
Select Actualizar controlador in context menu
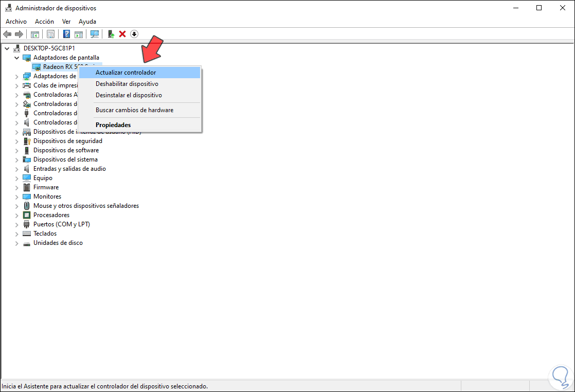coord(125,73)
